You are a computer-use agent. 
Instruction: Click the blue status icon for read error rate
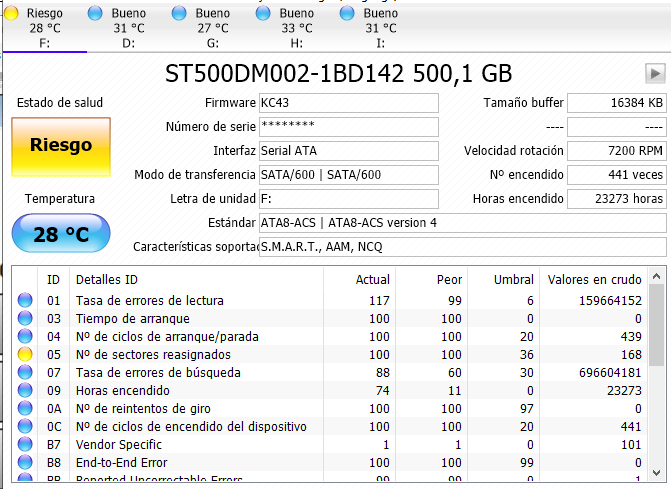pos(26,301)
